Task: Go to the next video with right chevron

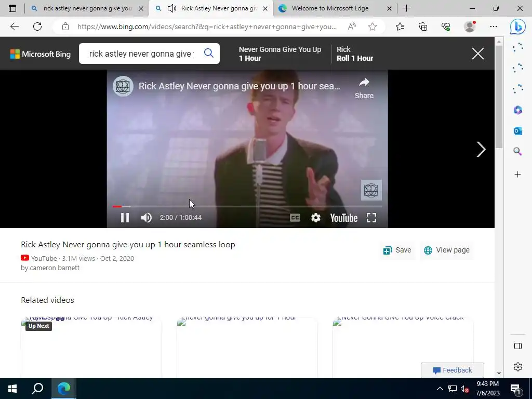Action: click(481, 149)
